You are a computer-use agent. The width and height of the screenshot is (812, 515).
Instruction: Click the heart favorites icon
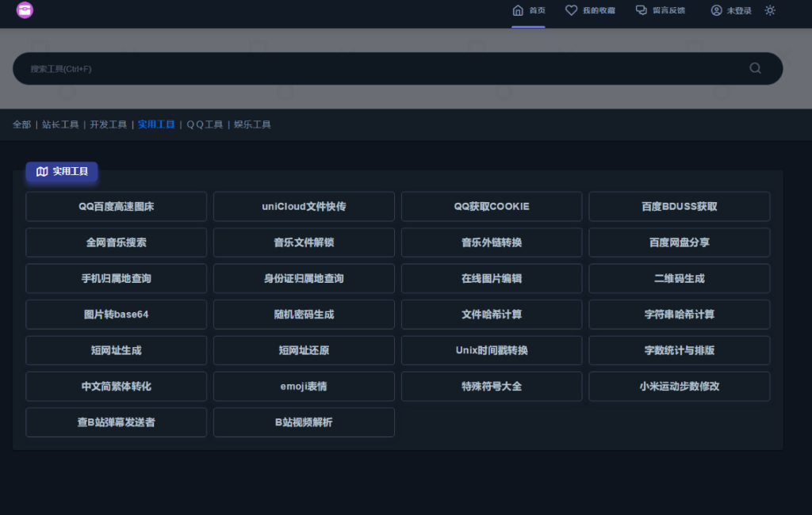tap(571, 10)
